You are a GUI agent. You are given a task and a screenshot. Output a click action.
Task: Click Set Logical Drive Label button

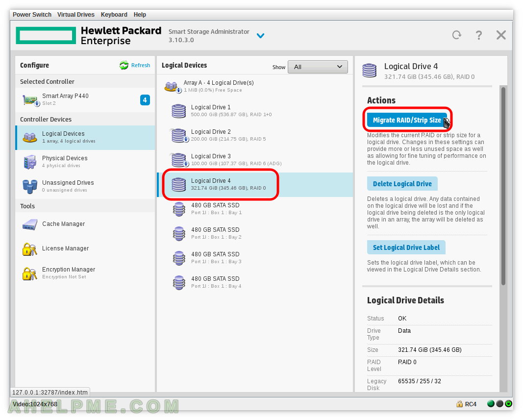[406, 247]
